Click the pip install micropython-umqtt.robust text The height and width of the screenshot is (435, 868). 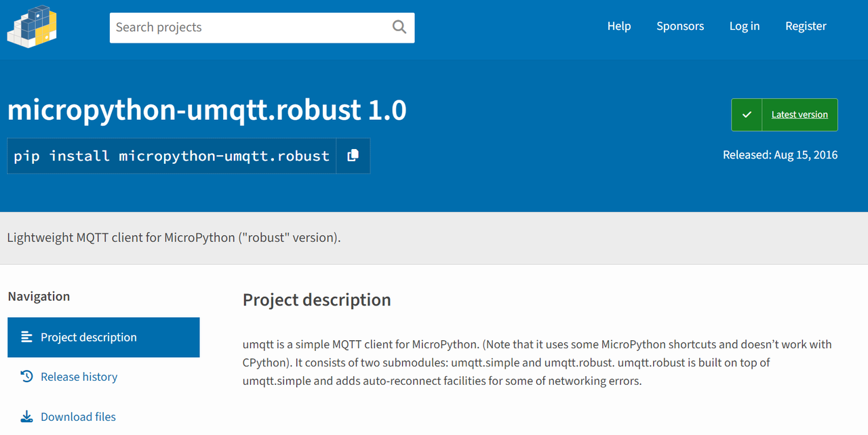point(172,156)
